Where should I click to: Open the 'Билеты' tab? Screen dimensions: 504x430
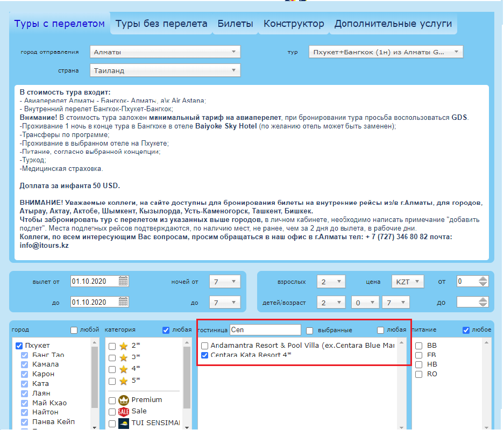point(235,24)
